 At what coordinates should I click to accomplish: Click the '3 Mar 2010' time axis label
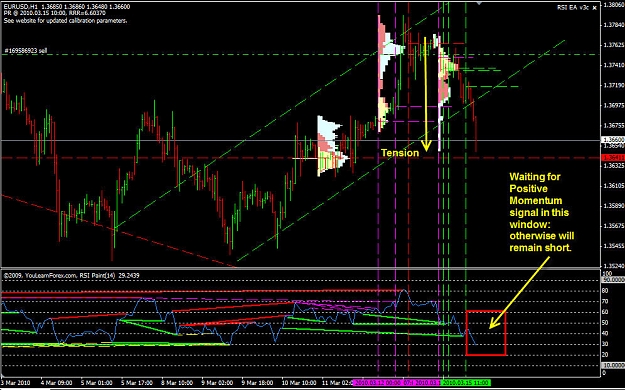15,383
